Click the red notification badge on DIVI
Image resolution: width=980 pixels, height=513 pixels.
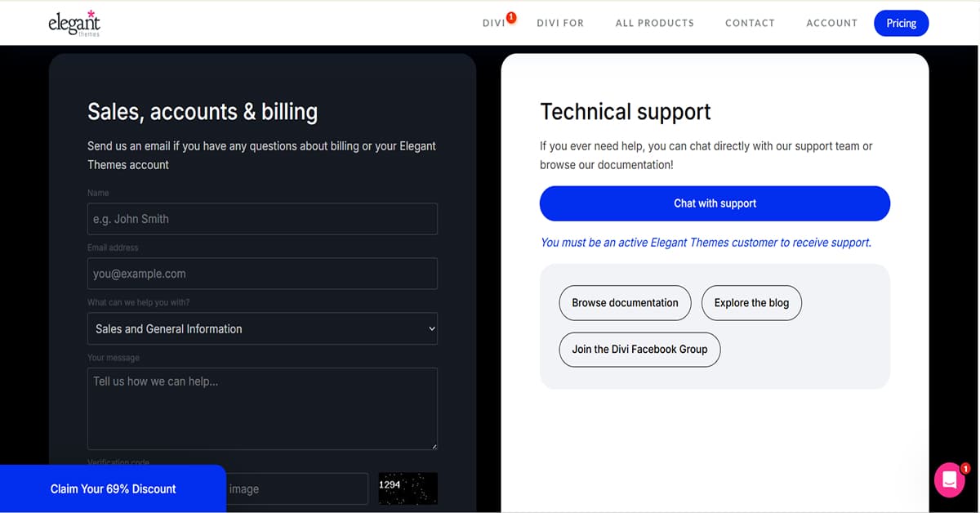511,16
